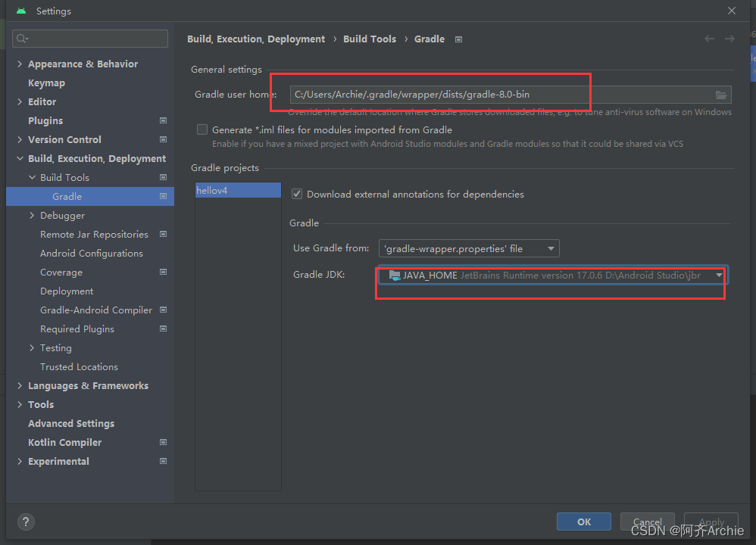Click the OK button
The width and height of the screenshot is (756, 545).
pos(584,522)
